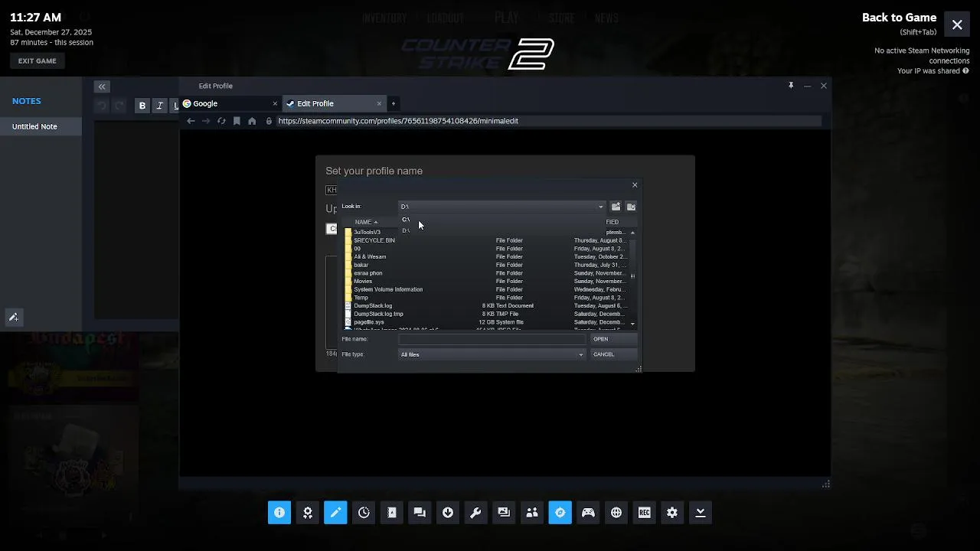This screenshot has height=551, width=980.
Task: Click the up-folder icon beside new folder
Action: click(x=616, y=207)
